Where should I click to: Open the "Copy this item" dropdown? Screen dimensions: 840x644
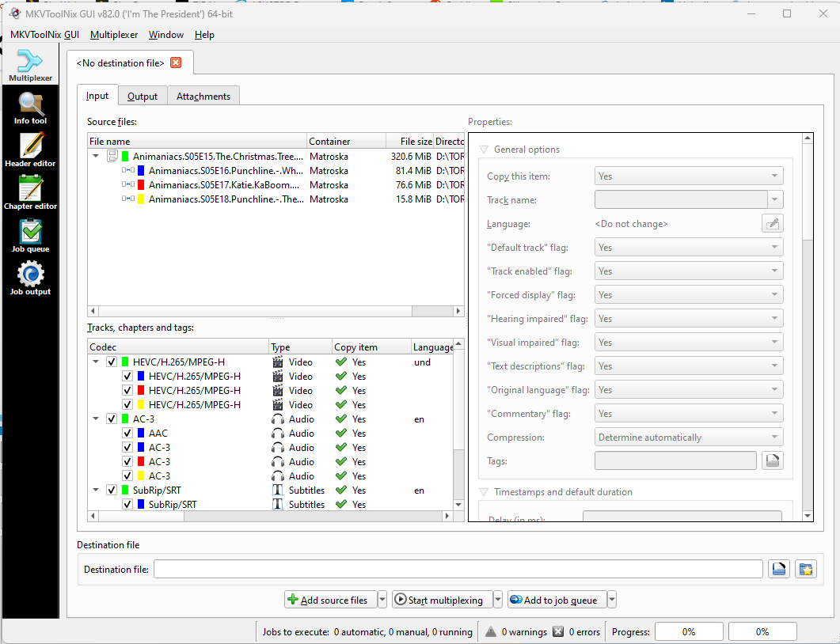tap(688, 176)
